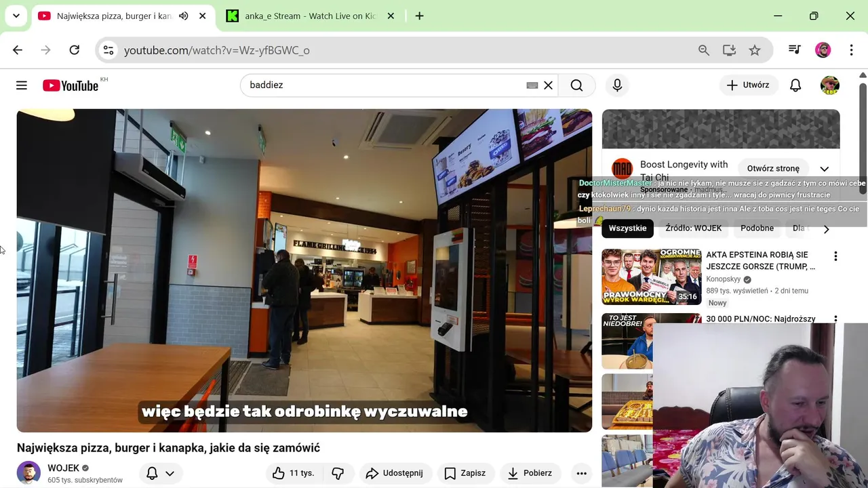Open the tab search dropdown arrow
Screen dimensions: 868x488
pyautogui.click(x=16, y=16)
